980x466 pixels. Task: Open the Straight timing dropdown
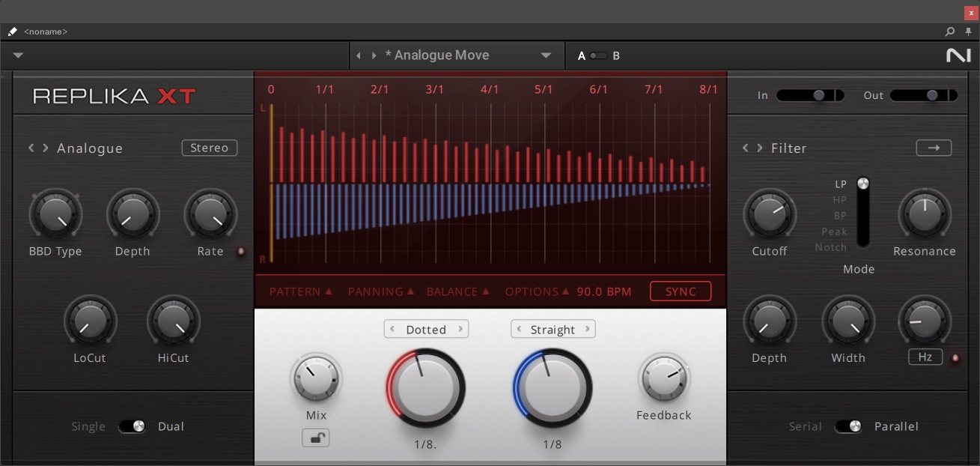point(553,329)
